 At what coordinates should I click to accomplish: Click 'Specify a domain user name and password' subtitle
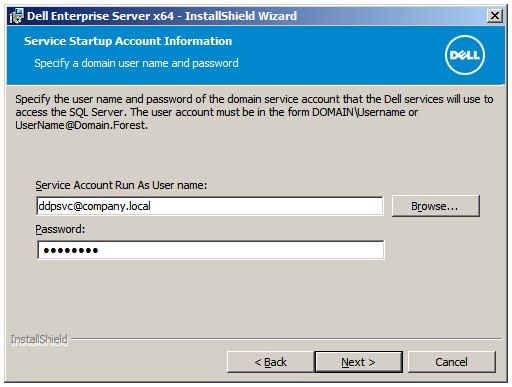pos(136,63)
